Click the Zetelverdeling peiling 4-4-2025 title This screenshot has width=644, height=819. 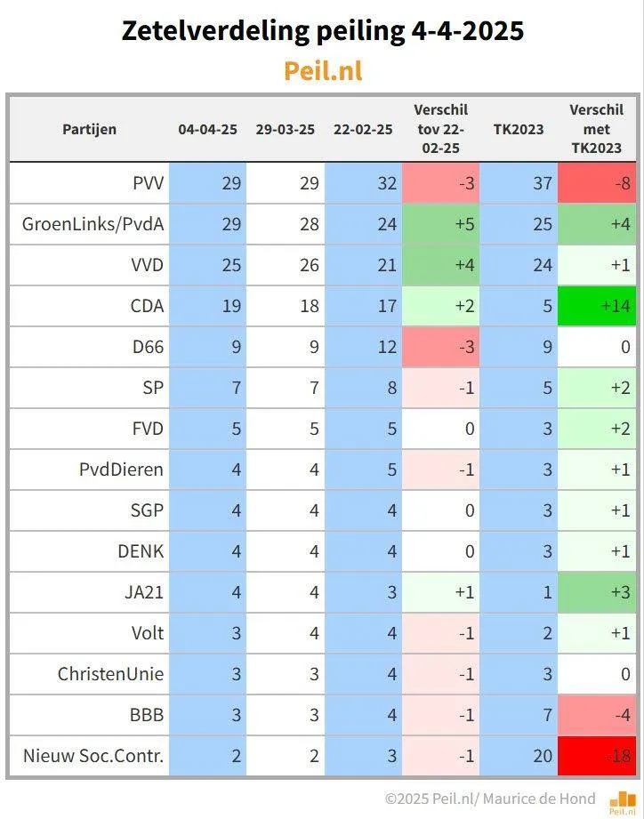323,30
